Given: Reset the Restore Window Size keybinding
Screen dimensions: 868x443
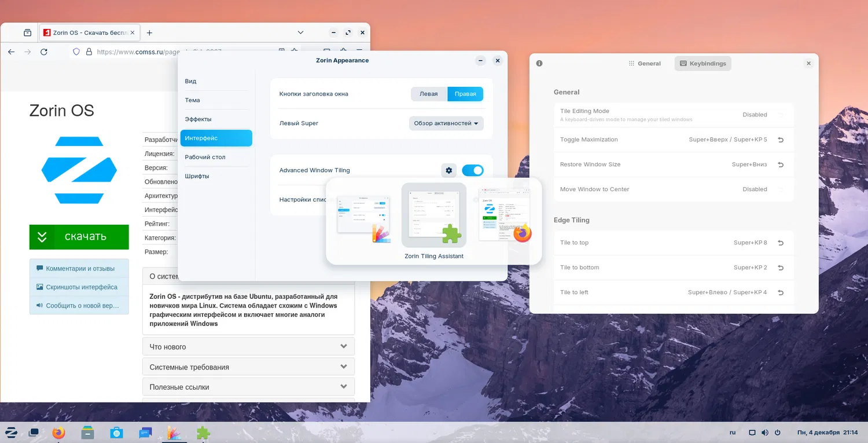Looking at the screenshot, I should (x=781, y=164).
